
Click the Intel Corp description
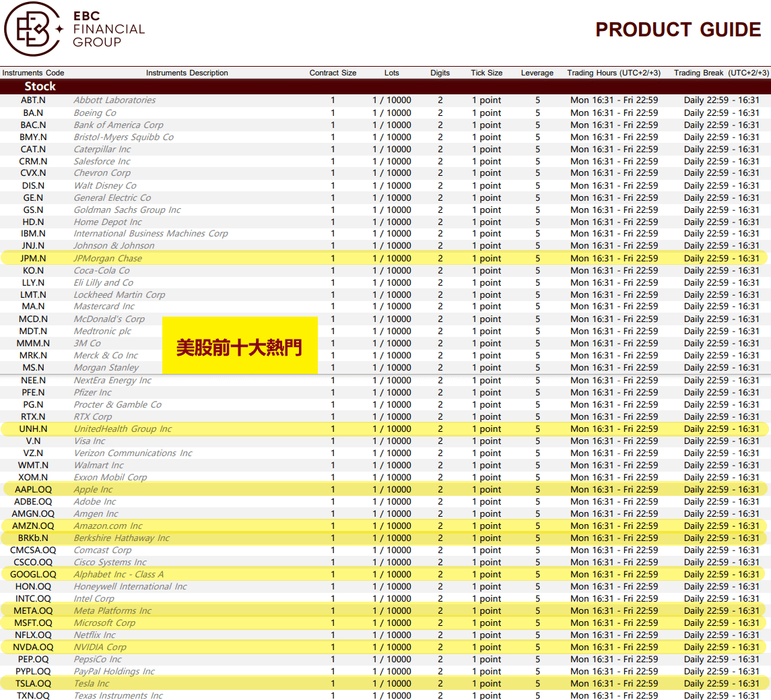click(94, 599)
